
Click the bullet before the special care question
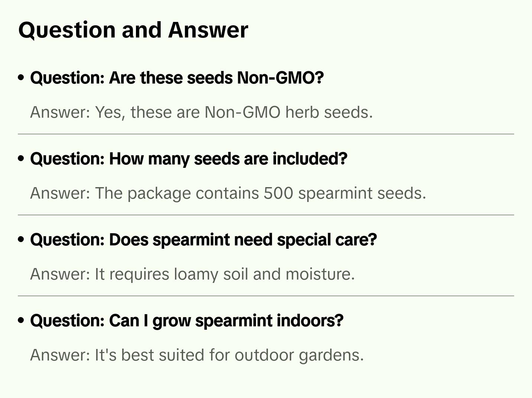[21, 240]
